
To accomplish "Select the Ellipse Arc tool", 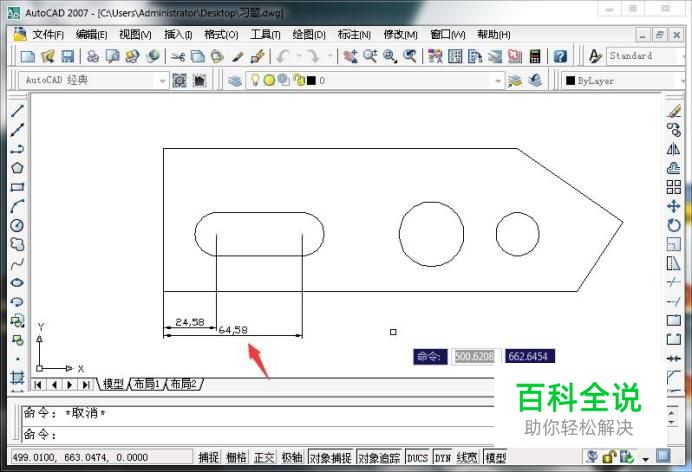I will [x=17, y=302].
